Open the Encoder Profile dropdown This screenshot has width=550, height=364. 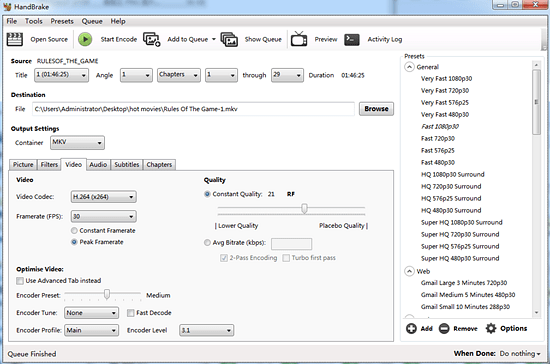click(x=91, y=330)
